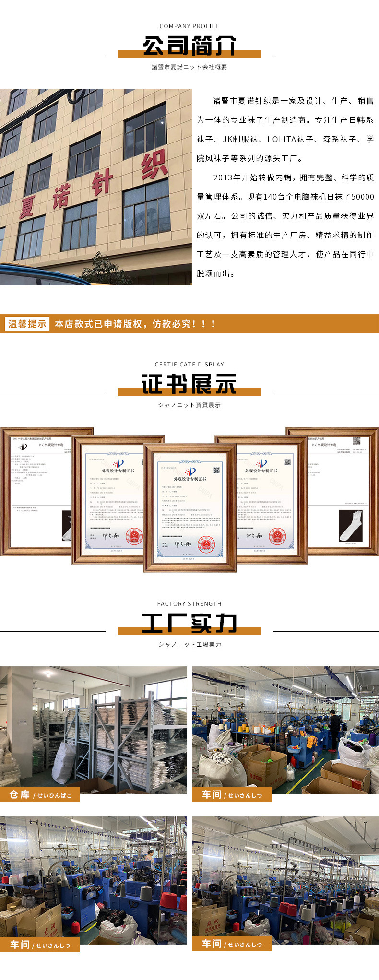379x980 pixels.
Task: Click the 车间 label on the top-right workshop photo
Action: [232, 794]
